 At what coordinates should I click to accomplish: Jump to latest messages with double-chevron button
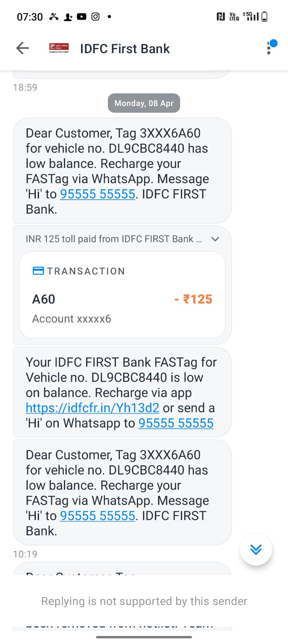click(256, 549)
